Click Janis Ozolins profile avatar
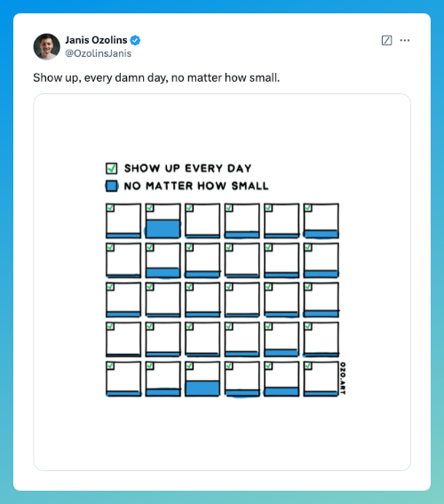This screenshot has width=444, height=504. coord(46,46)
